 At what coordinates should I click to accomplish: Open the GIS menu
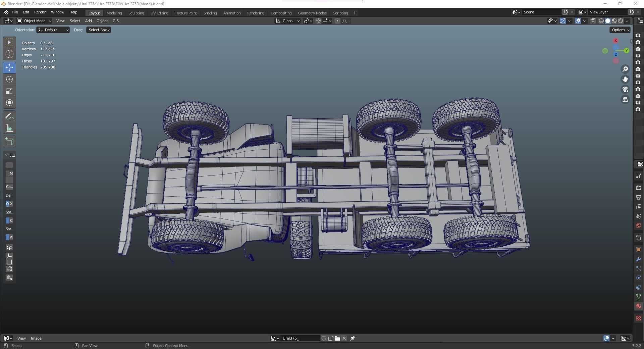[115, 21]
